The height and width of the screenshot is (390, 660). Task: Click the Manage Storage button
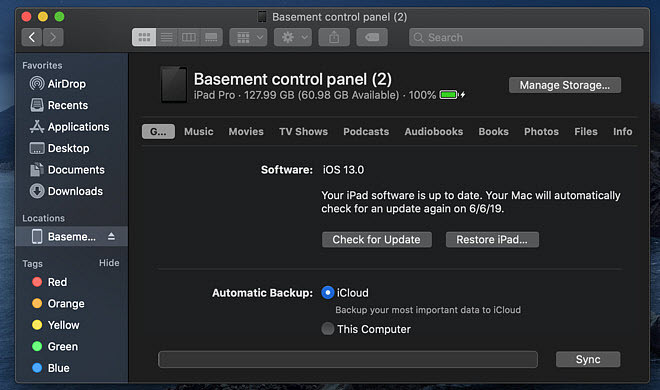(565, 85)
